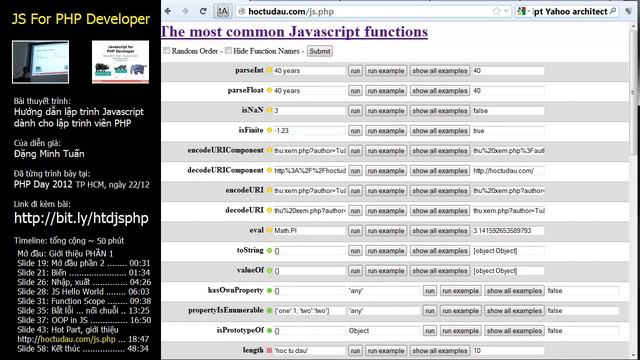Tick the Hide Function Names checkbox
Screen dimensions: 640x360
tap(228, 51)
